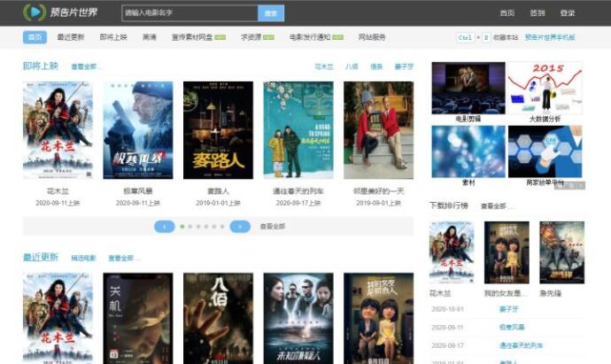Click the 信条 tag link
611x364 pixels.
[x=376, y=66]
